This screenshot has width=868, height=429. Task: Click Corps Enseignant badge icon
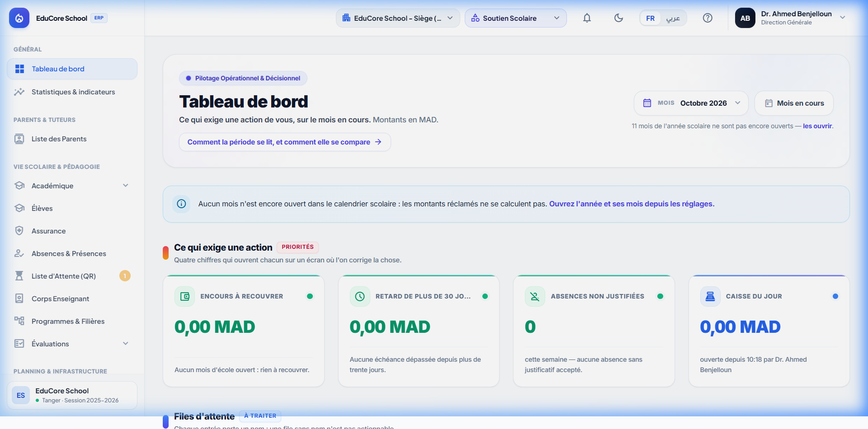(19, 298)
